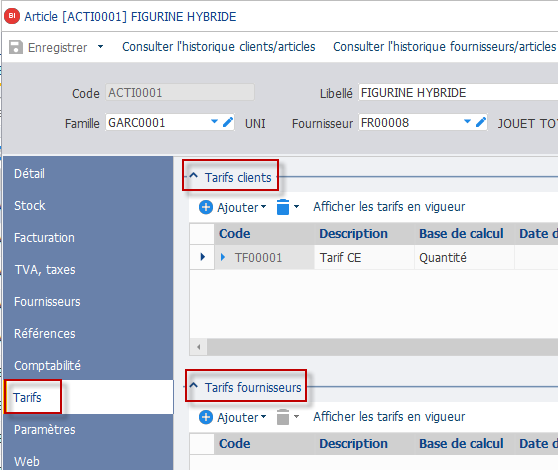Switch to the Paramètres tab

[x=88, y=430]
